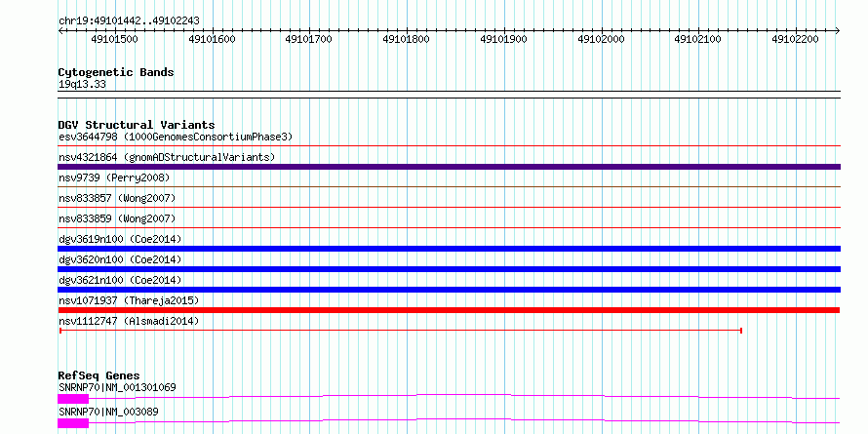Select the 19q13.33 band label
The image size is (868, 434).
[x=82, y=85]
